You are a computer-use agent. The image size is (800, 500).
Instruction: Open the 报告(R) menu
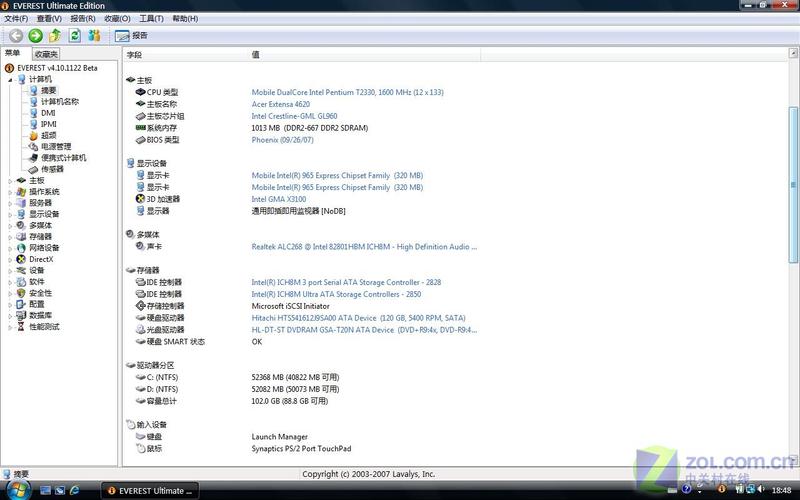click(x=83, y=18)
